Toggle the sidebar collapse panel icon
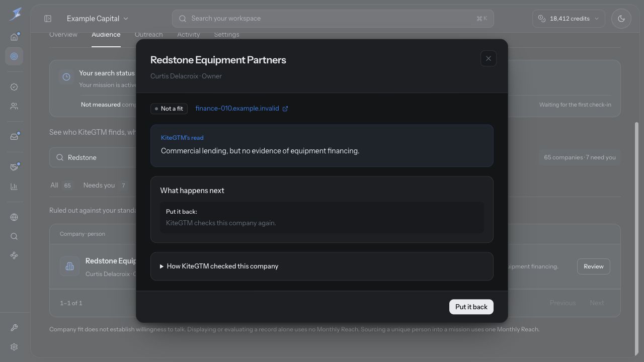Screen dimensions: 644x362 pos(48,19)
